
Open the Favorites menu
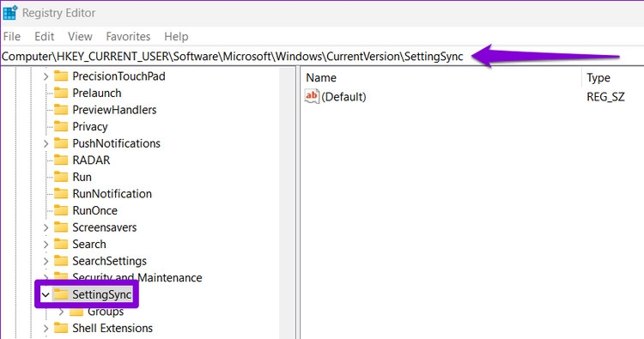[128, 37]
